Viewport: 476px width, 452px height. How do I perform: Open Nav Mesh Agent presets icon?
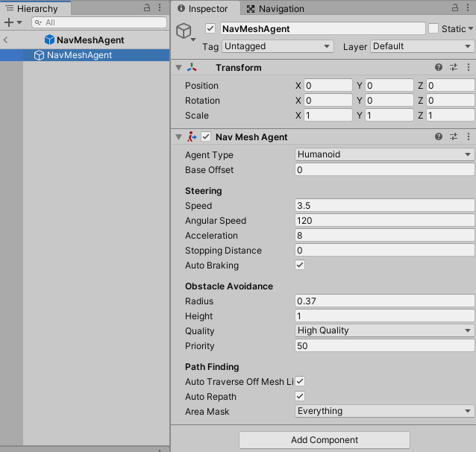click(x=454, y=137)
